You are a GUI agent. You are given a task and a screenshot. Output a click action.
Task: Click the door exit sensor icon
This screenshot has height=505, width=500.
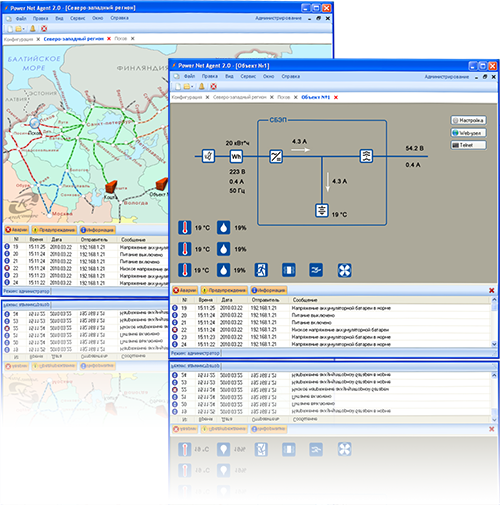(261, 270)
